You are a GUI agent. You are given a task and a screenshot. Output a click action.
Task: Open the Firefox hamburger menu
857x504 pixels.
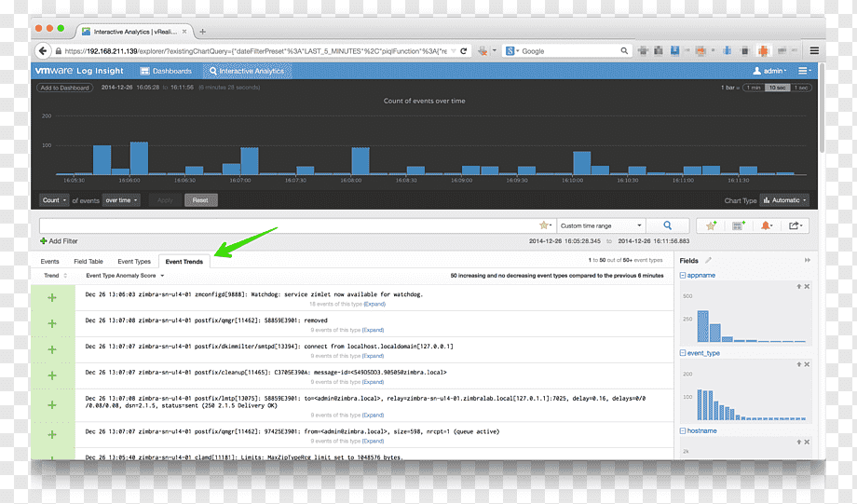(x=814, y=51)
